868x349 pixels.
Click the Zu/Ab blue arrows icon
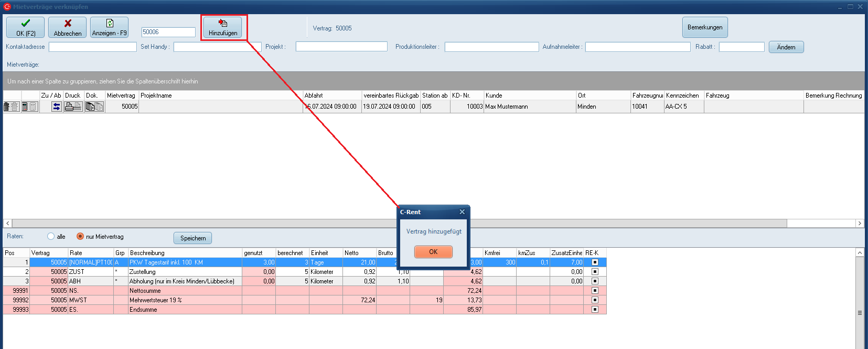(57, 107)
